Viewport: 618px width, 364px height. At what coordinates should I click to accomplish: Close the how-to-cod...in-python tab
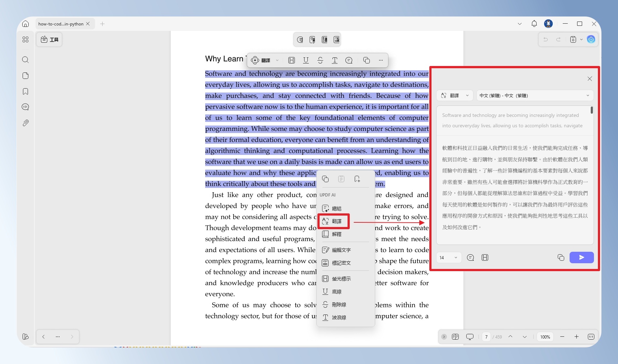tap(88, 24)
